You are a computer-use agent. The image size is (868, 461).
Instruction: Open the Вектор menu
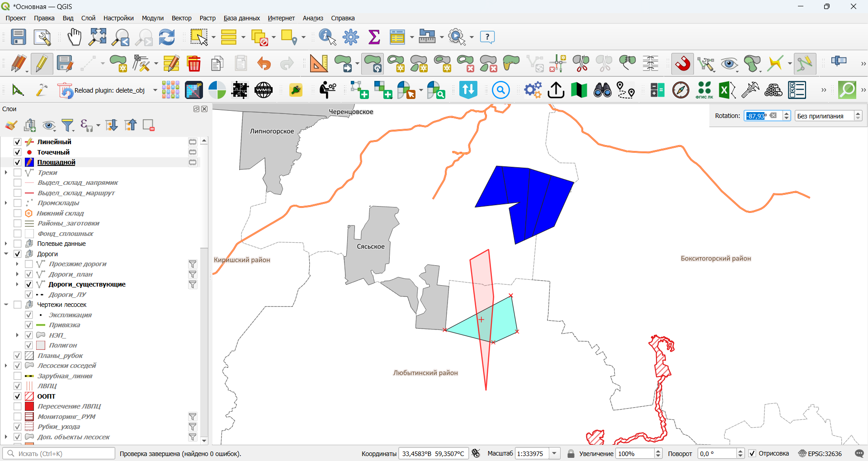tap(181, 18)
